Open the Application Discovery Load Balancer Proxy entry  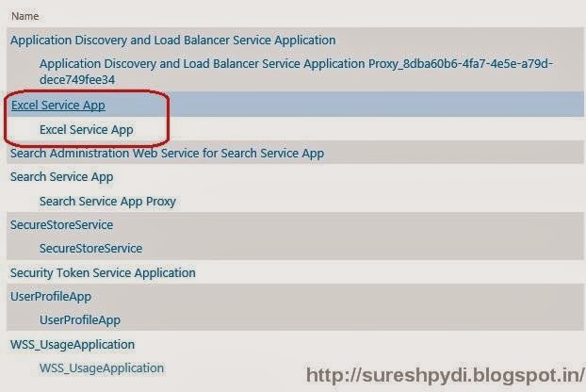click(x=296, y=72)
